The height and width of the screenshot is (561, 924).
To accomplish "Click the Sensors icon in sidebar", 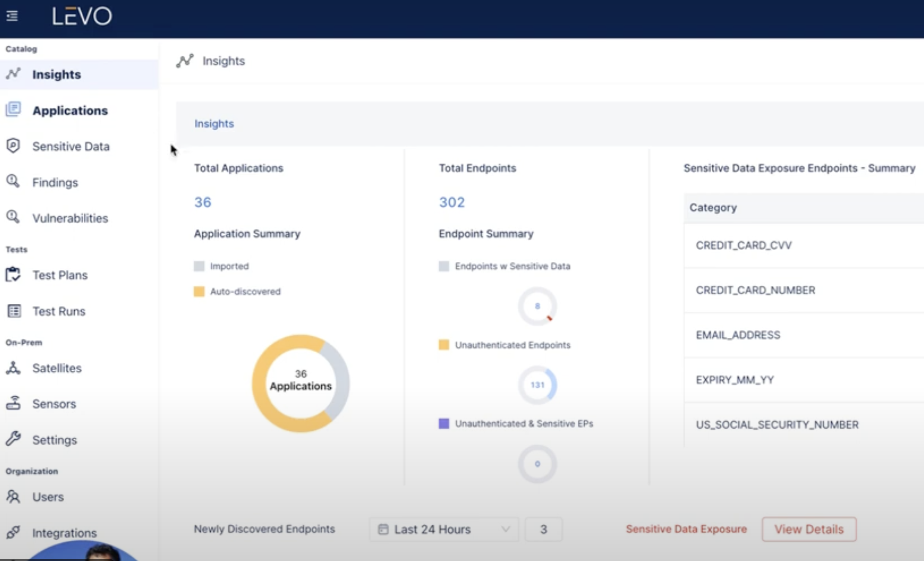I will [x=13, y=403].
